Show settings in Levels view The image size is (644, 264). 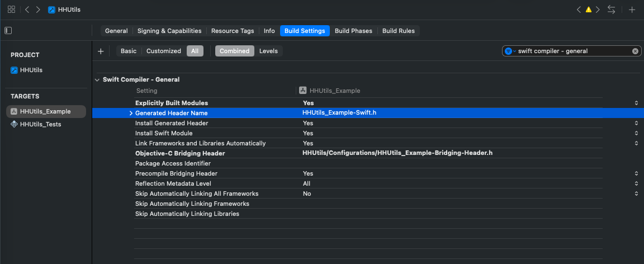(x=269, y=51)
